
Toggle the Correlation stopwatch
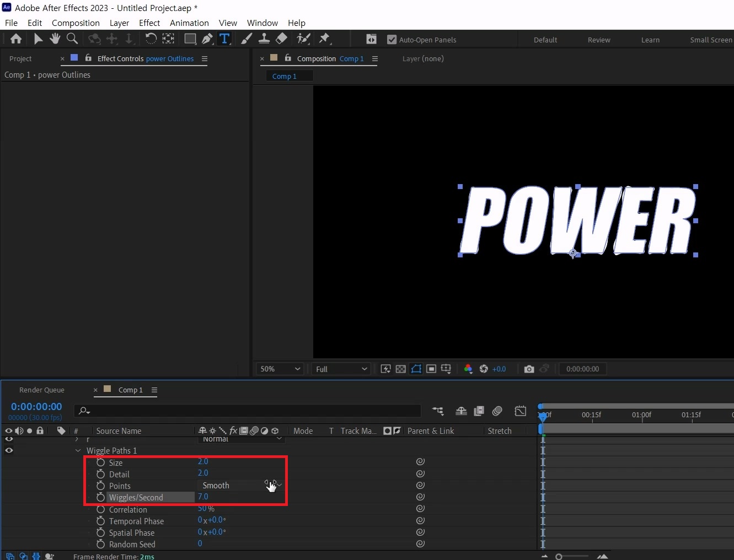[100, 509]
